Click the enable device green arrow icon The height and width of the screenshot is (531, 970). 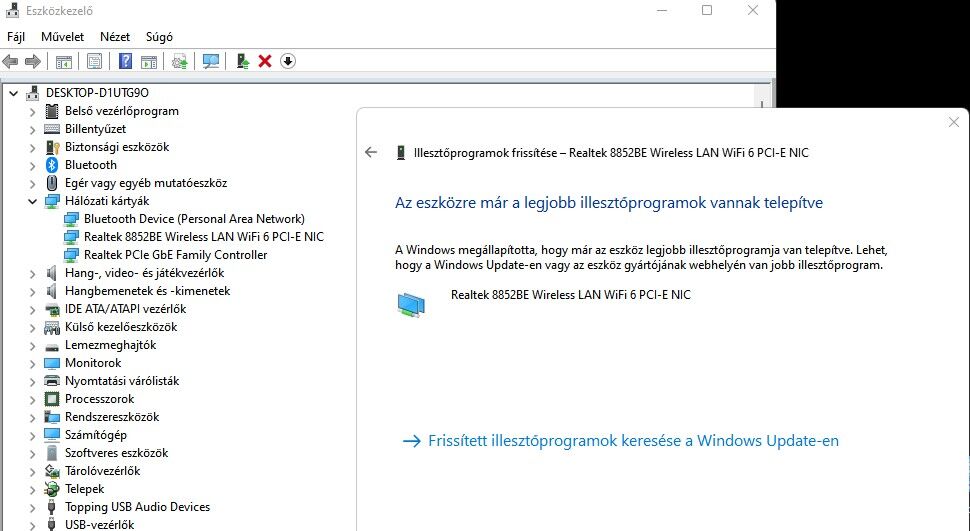click(x=243, y=61)
